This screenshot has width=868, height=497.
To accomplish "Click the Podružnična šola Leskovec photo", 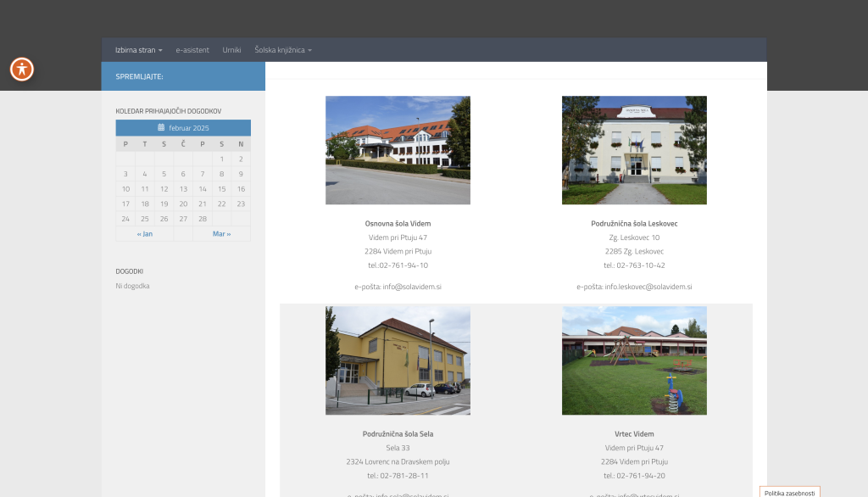I will (634, 150).
